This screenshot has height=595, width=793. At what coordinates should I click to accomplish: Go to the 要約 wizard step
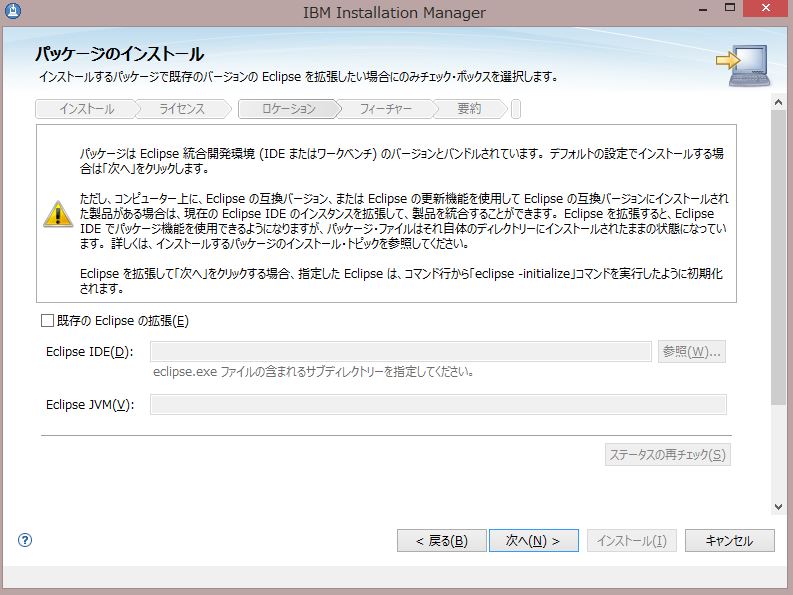[469, 109]
